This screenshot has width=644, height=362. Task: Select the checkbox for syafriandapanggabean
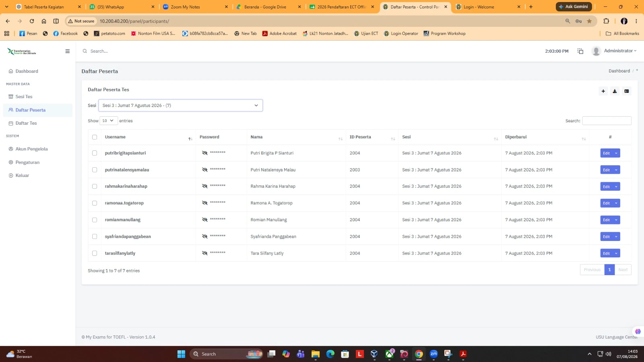95,237
